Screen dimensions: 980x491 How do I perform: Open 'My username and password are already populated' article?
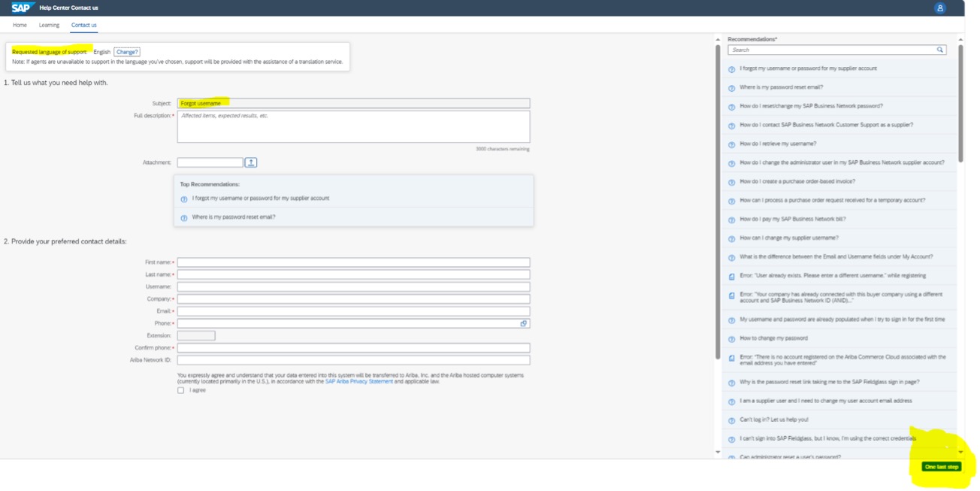point(842,320)
